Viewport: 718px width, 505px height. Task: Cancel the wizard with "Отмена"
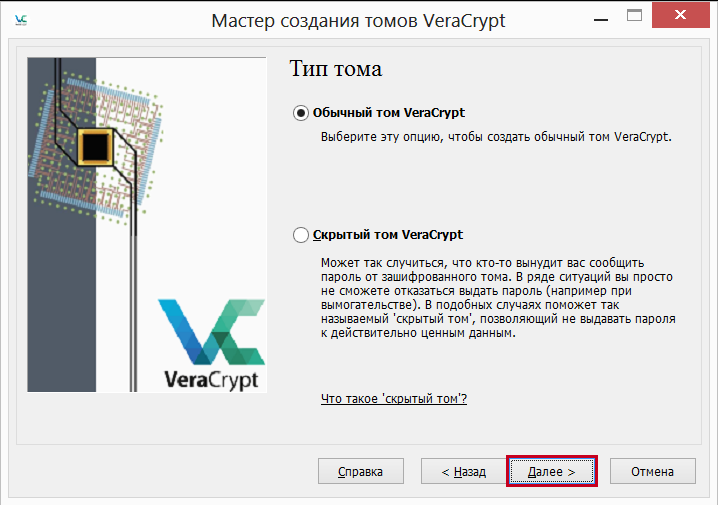coord(653,471)
